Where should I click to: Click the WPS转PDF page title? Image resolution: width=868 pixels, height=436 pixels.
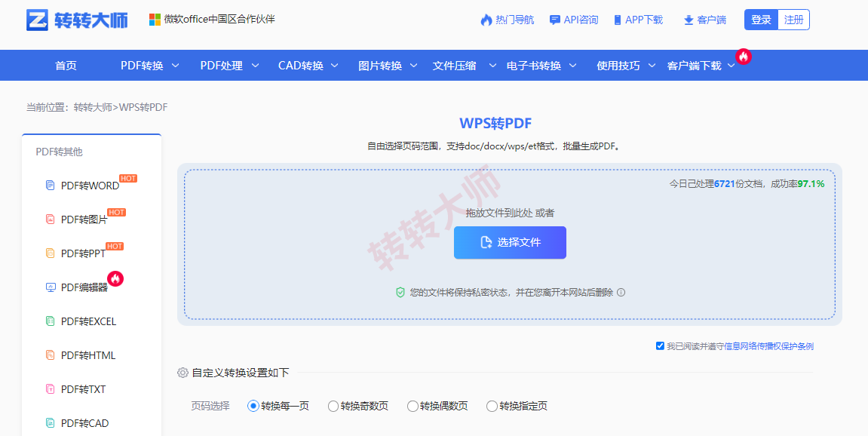495,123
